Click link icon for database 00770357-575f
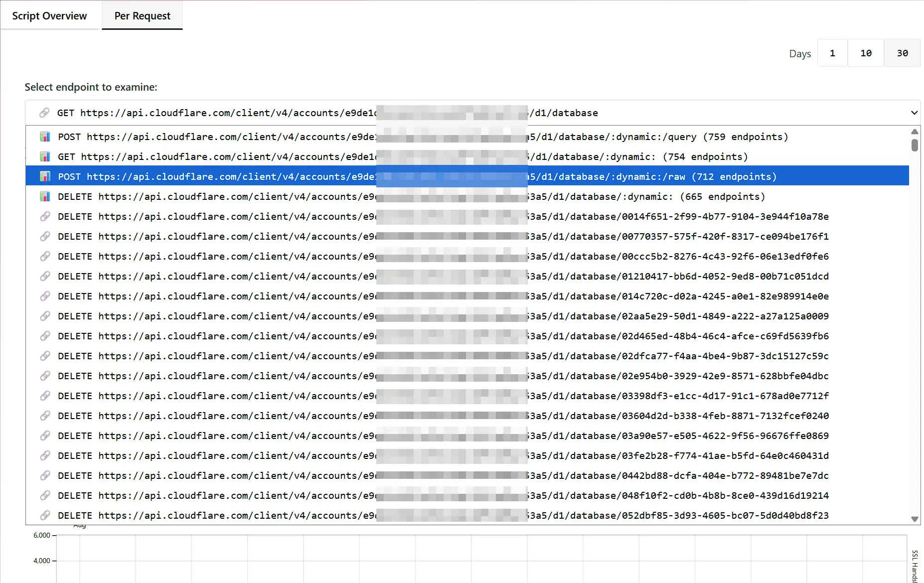This screenshot has height=583, width=924. (x=45, y=236)
